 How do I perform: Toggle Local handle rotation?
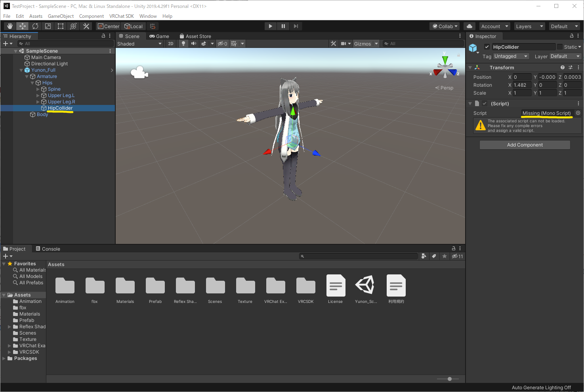[134, 26]
